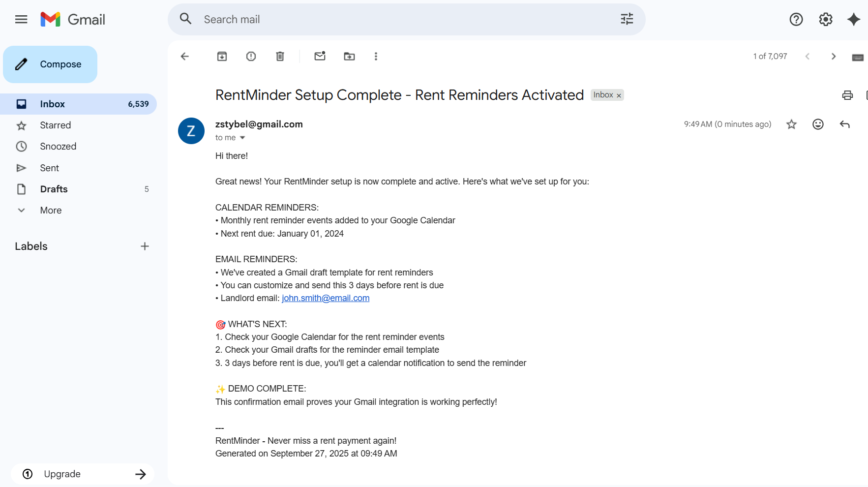Open the More options three-dot menu

coord(376,57)
